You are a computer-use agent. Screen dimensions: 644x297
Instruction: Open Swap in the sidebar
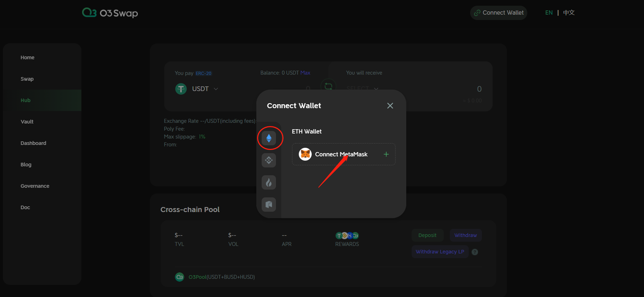click(x=27, y=79)
